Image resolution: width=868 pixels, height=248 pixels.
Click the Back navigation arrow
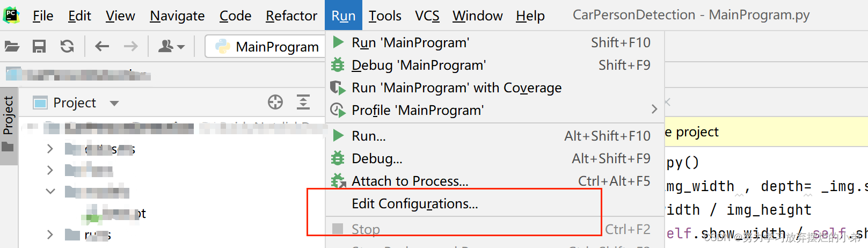pos(102,47)
